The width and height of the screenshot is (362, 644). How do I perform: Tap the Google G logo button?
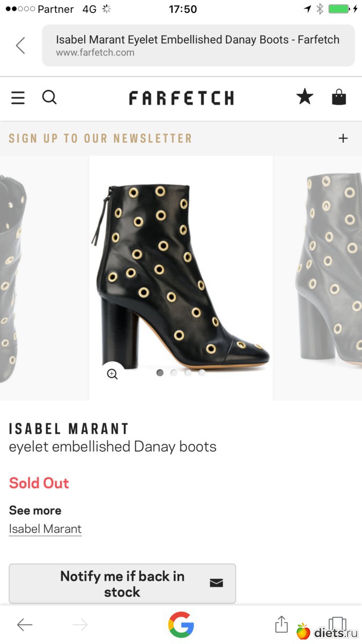181,625
